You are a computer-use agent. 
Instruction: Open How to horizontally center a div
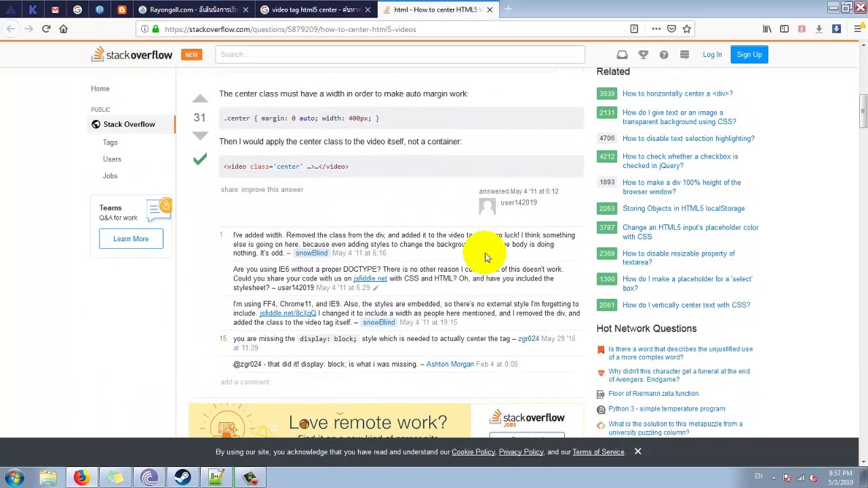677,94
